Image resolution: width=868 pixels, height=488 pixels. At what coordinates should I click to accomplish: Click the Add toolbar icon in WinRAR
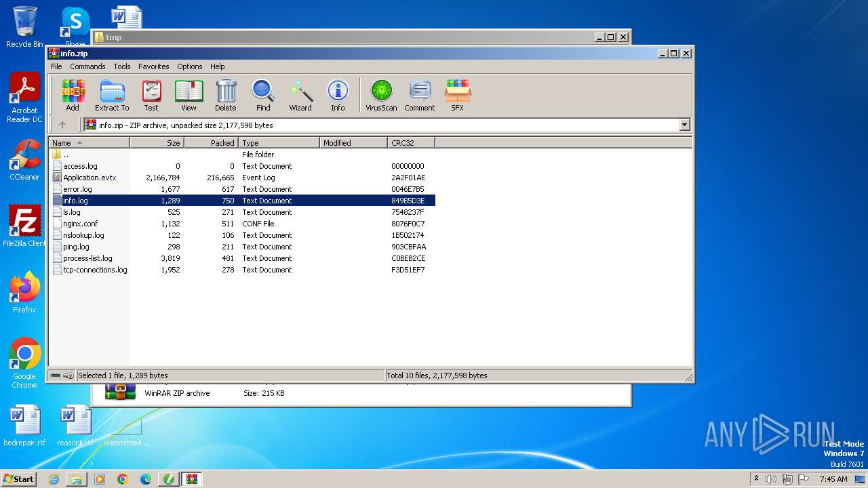(x=73, y=96)
